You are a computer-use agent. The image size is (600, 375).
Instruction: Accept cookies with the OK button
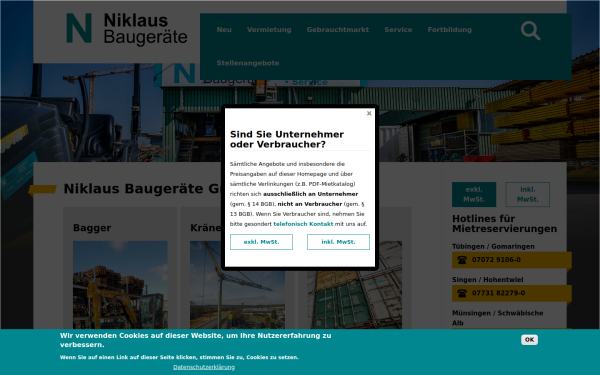pos(529,340)
